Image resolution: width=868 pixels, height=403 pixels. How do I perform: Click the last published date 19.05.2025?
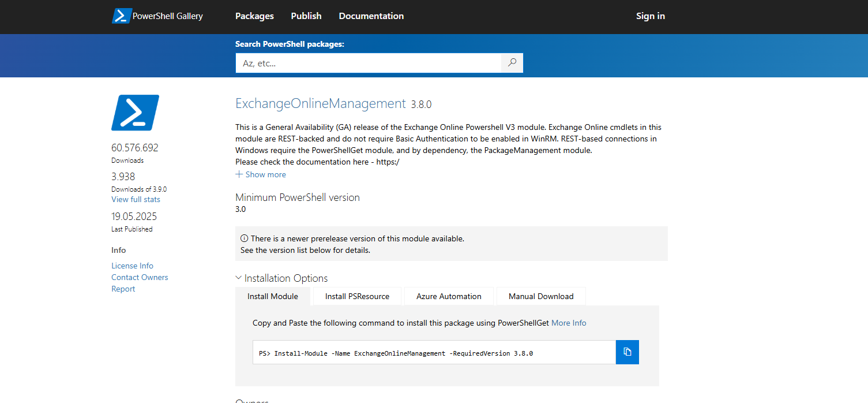134,217
